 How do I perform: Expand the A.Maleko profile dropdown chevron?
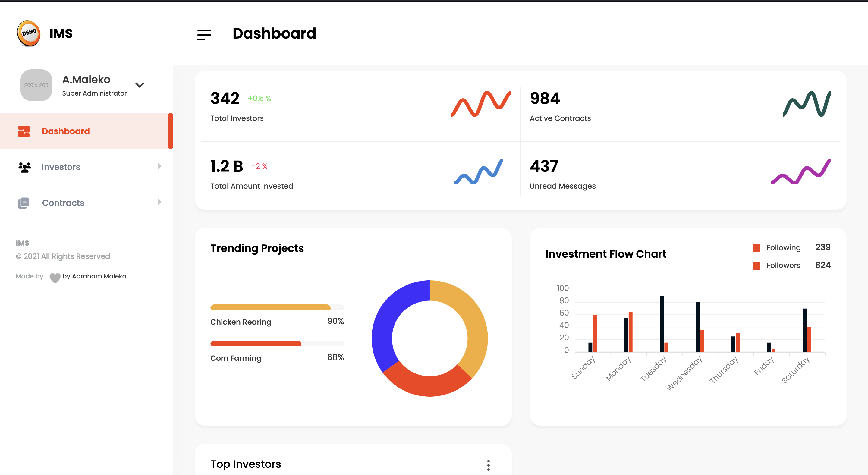click(x=140, y=85)
